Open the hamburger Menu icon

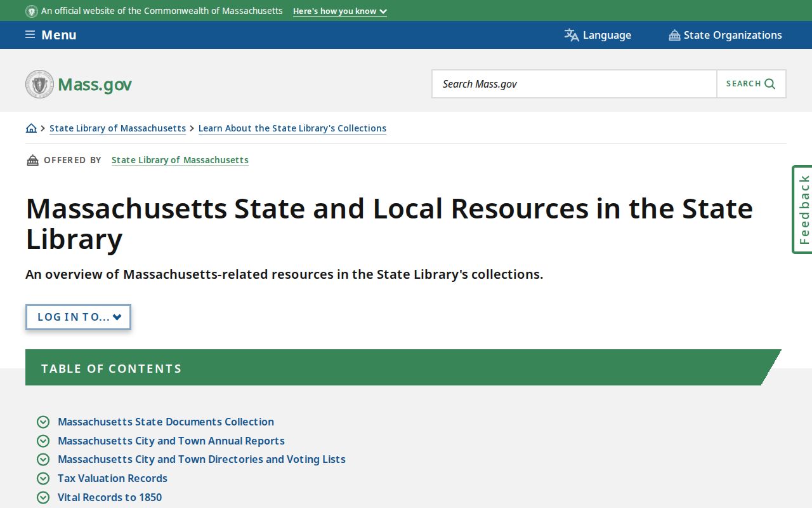pos(30,34)
